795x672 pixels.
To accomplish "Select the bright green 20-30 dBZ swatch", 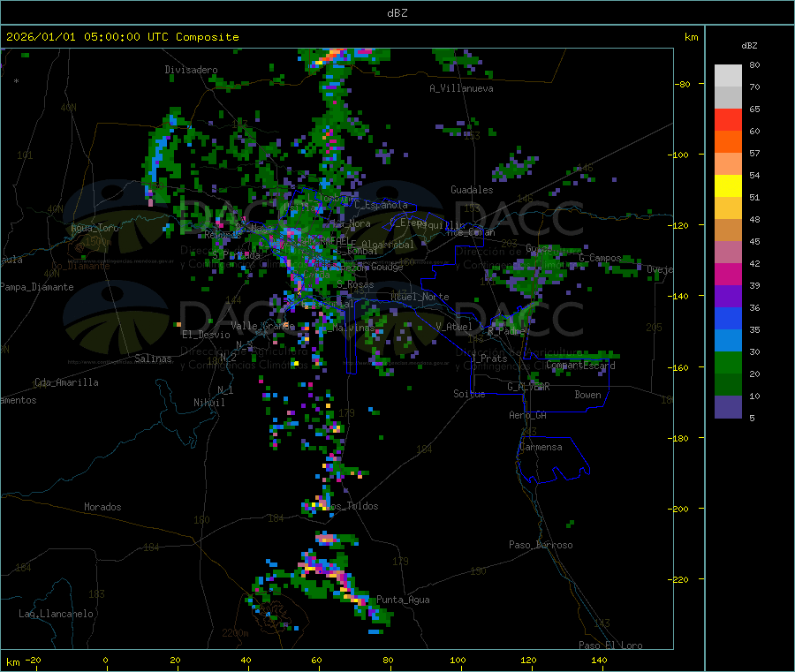I will [x=728, y=362].
